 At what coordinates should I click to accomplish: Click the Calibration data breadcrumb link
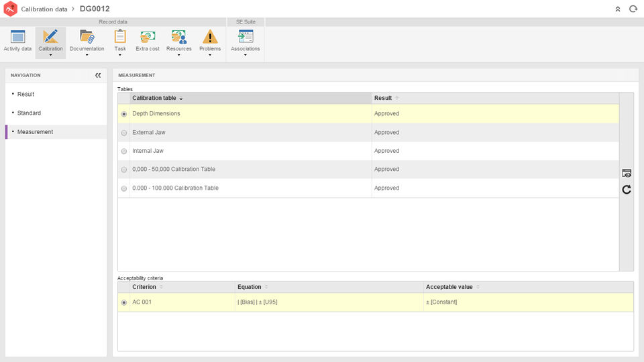pyautogui.click(x=44, y=9)
